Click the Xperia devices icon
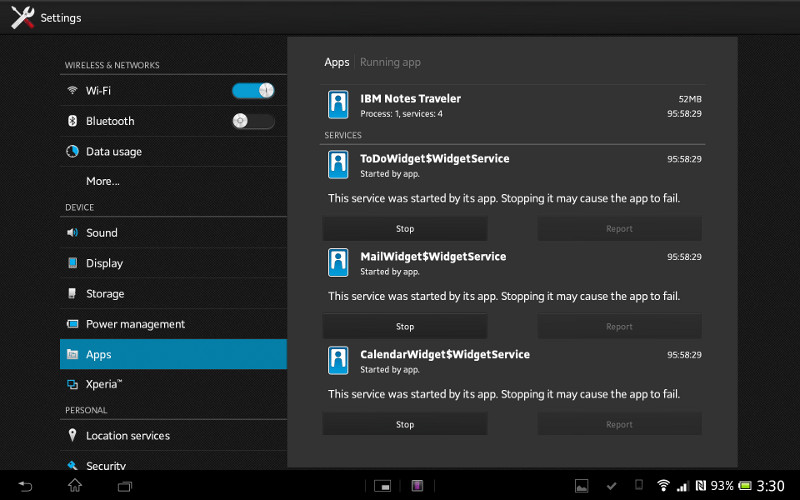 click(72, 384)
